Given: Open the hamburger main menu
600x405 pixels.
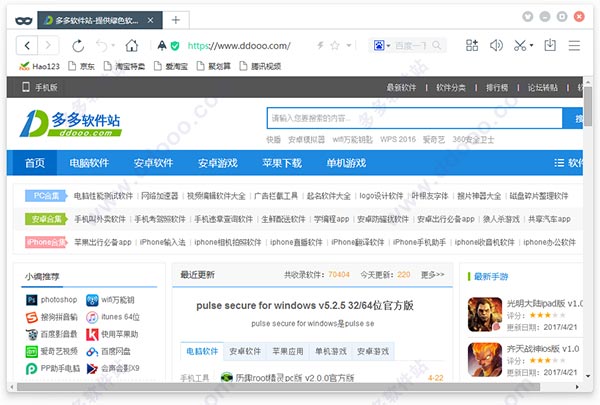Looking at the screenshot, I should [574, 46].
